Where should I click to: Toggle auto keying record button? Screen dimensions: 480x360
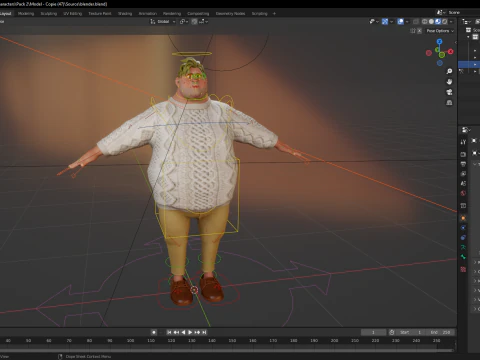tap(154, 332)
